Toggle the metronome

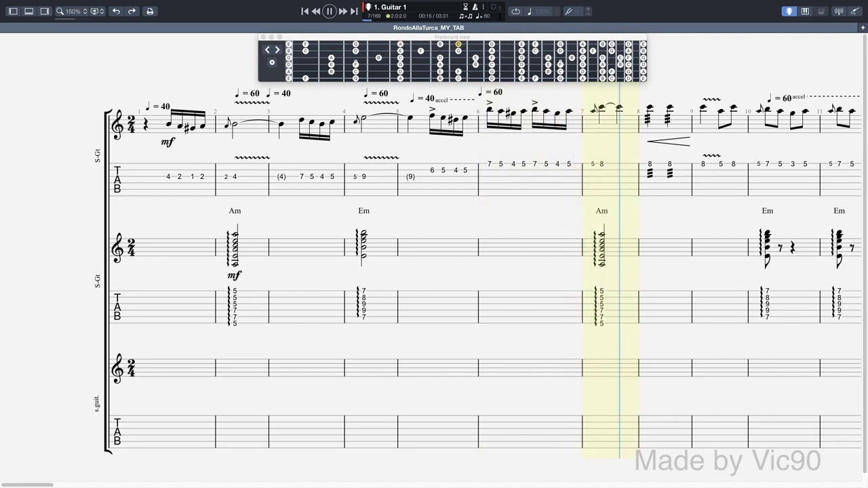pyautogui.click(x=475, y=7)
